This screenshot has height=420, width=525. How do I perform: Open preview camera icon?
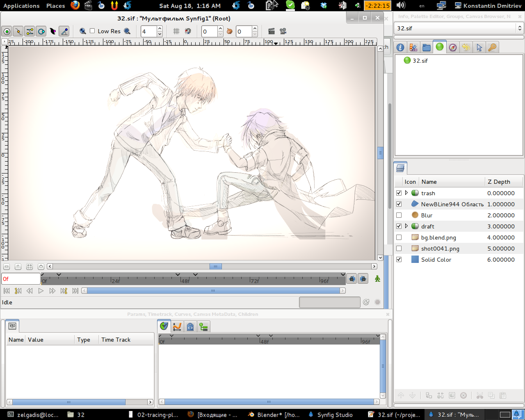283,31
